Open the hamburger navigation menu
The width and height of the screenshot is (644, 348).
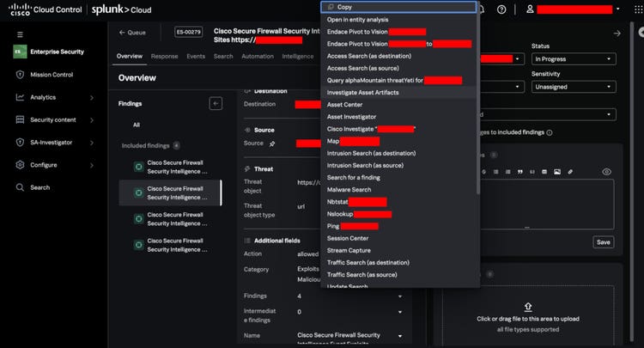[x=20, y=34]
